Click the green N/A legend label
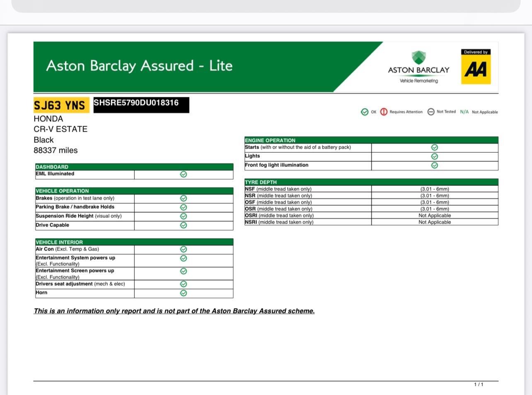 click(x=464, y=112)
